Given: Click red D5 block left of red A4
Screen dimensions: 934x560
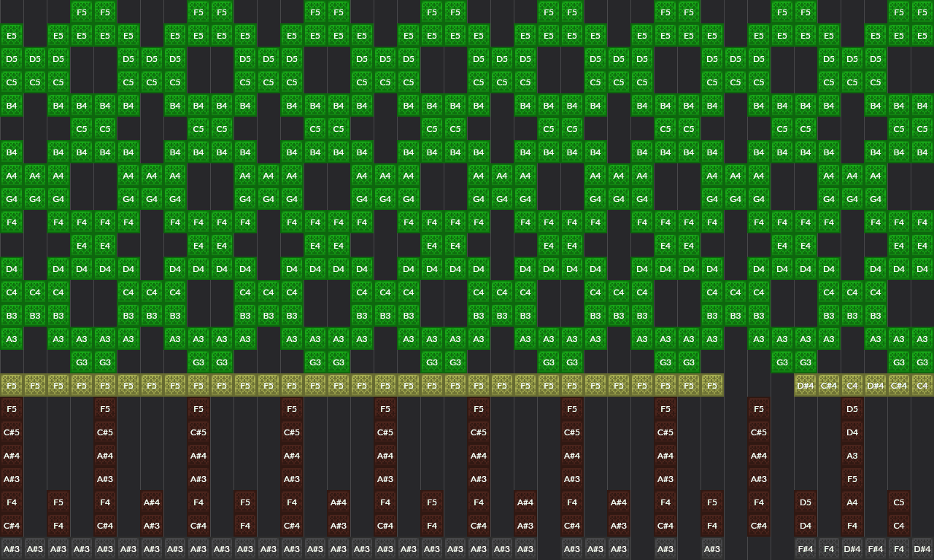Looking at the screenshot, I should (806, 502).
